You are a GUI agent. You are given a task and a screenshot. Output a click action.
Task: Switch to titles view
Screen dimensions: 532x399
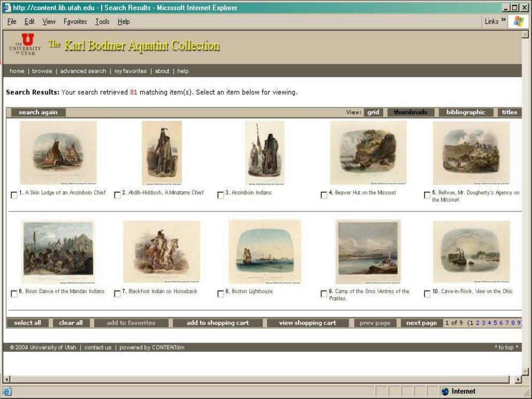(x=510, y=112)
